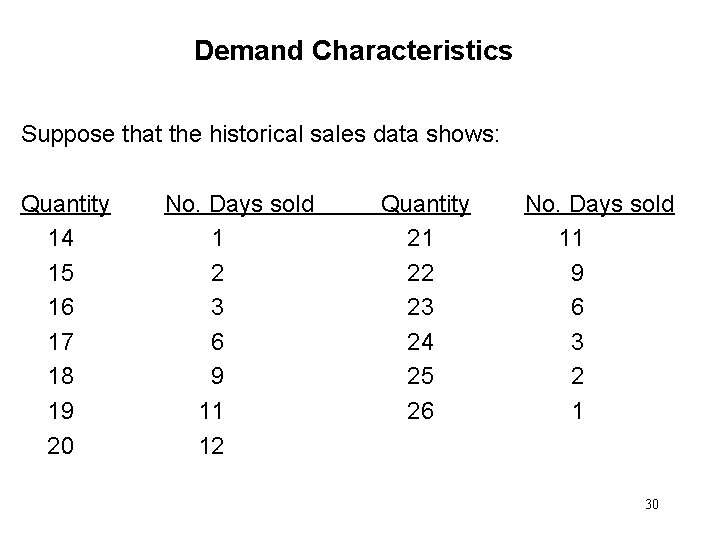Viewport: 720px width, 540px height.
Task: Click quantity value 14
Action: tap(60, 239)
